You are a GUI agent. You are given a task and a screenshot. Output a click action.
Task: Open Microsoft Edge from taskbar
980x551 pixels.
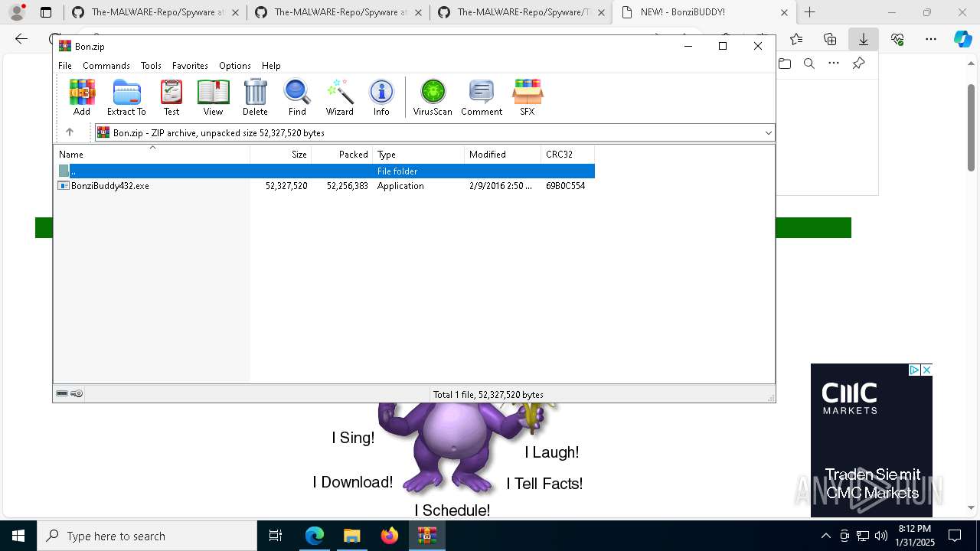click(315, 536)
